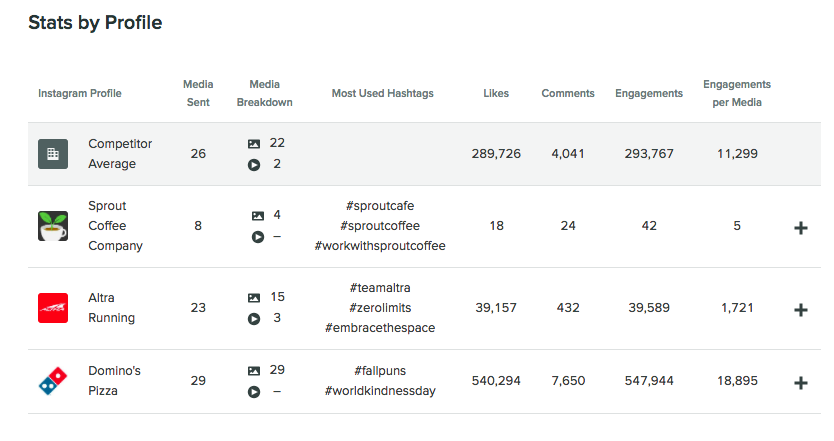Click the 18,895 engagements per media value

click(x=737, y=381)
